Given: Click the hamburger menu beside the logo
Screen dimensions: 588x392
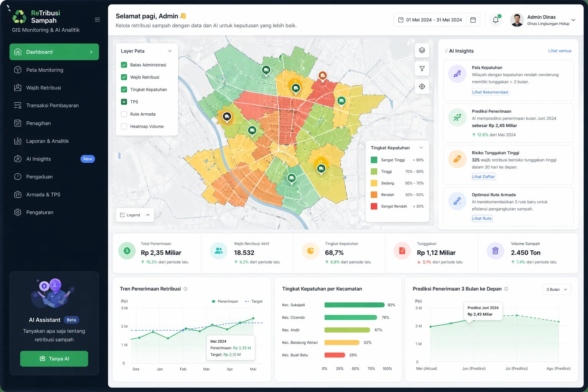Looking at the screenshot, I should pyautogui.click(x=97, y=20).
